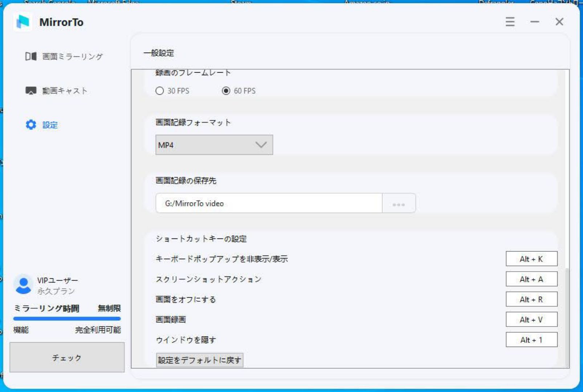Click the 完全利用可能 text
583x392 pixels.
click(x=98, y=330)
